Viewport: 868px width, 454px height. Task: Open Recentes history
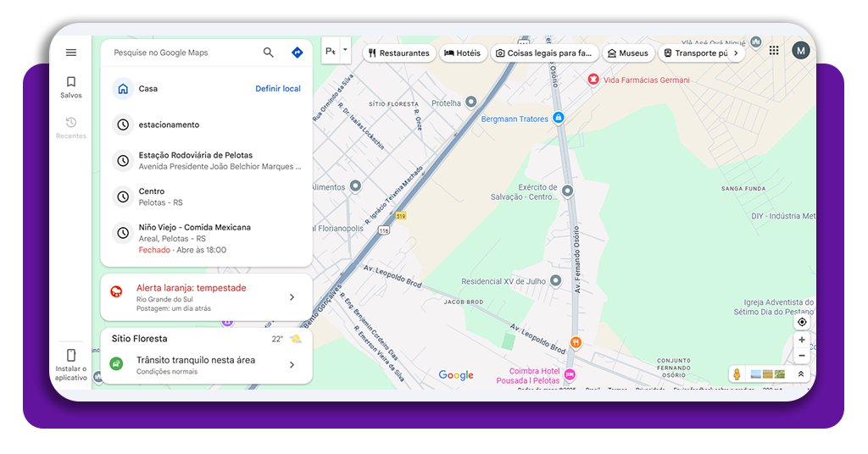point(71,128)
